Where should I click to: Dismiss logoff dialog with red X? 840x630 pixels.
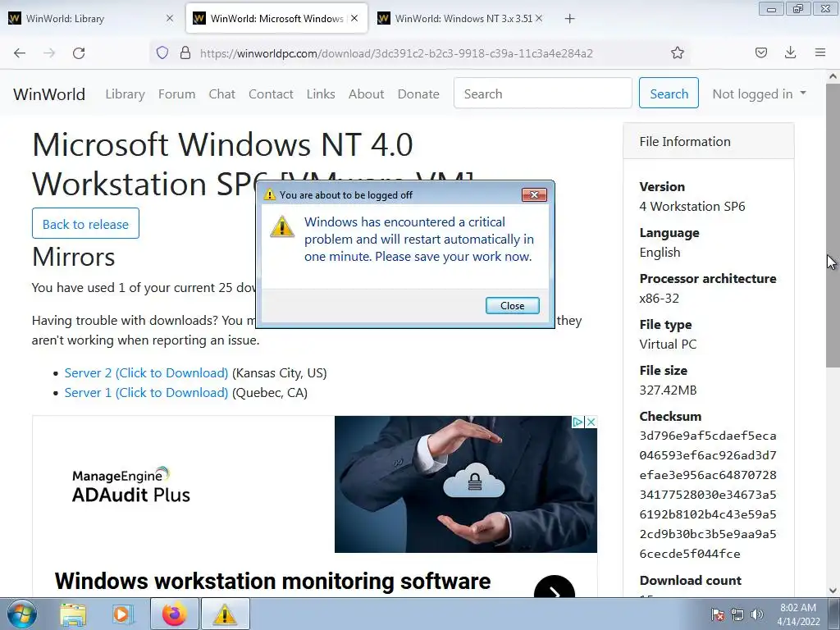(x=534, y=194)
